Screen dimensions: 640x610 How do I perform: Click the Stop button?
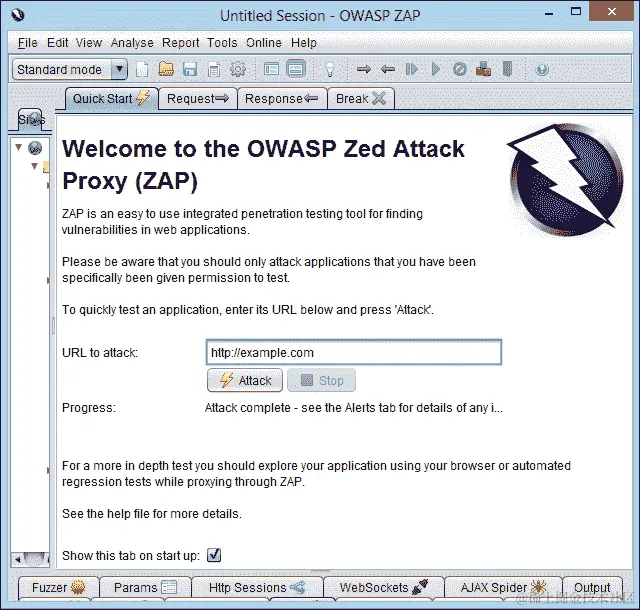322,380
